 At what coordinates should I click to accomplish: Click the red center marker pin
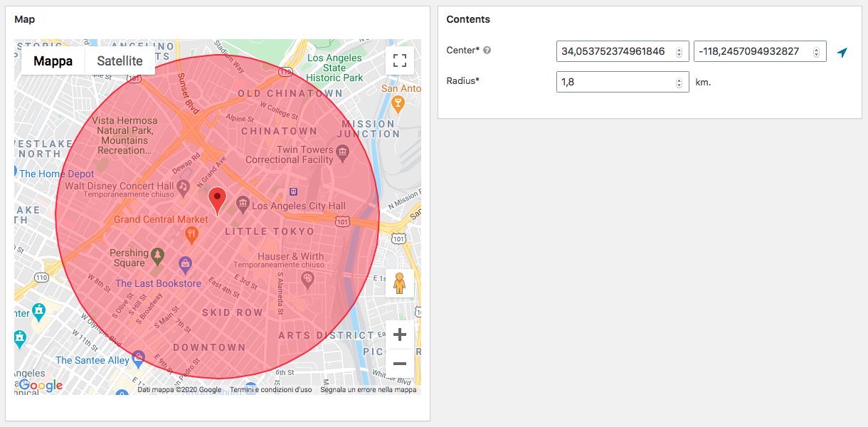(217, 201)
